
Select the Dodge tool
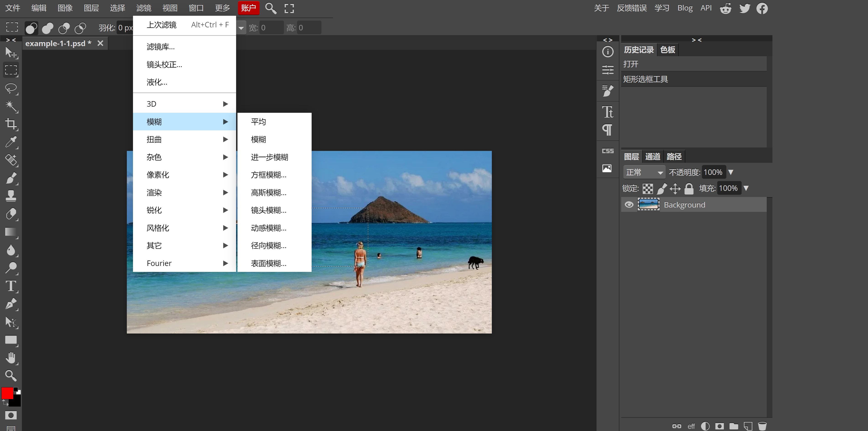pos(11,268)
